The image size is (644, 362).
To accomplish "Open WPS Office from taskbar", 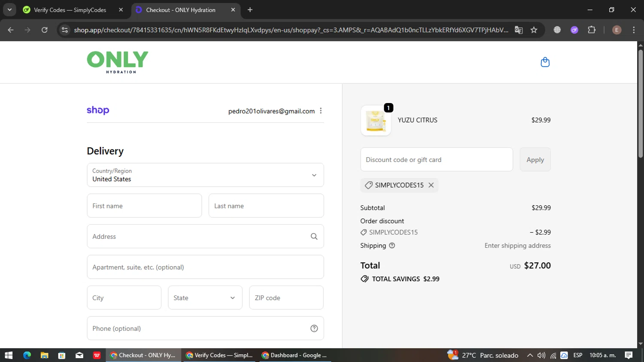I will point(97,355).
